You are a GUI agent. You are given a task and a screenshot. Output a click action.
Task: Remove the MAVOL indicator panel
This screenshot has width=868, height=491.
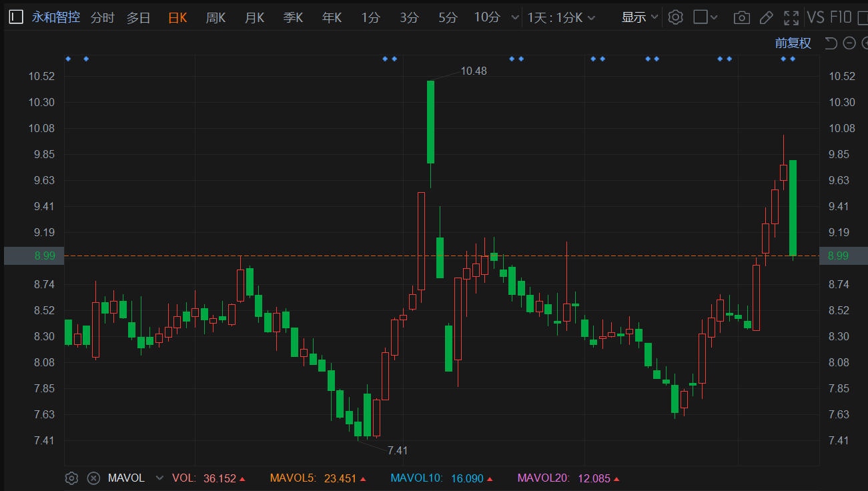[x=93, y=478]
